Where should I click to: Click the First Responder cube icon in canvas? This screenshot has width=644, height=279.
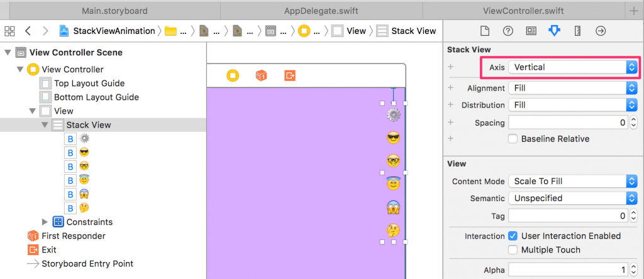[261, 75]
